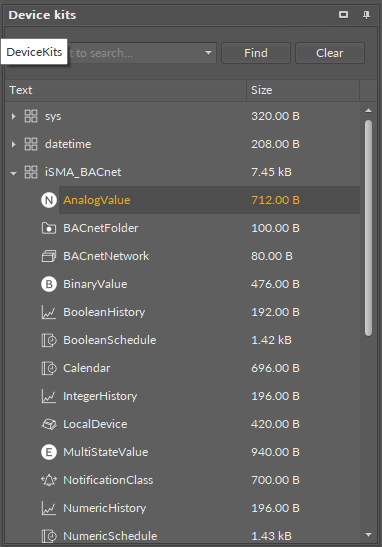Pin the Device kits panel
This screenshot has height=547, width=382.
tap(366, 15)
